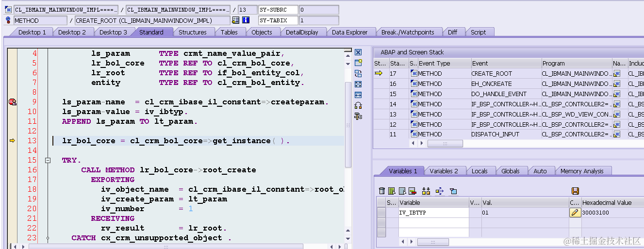This screenshot has width=644, height=249.
Task: Click the wrench tool settings icon
Action: pyautogui.click(x=358, y=116)
